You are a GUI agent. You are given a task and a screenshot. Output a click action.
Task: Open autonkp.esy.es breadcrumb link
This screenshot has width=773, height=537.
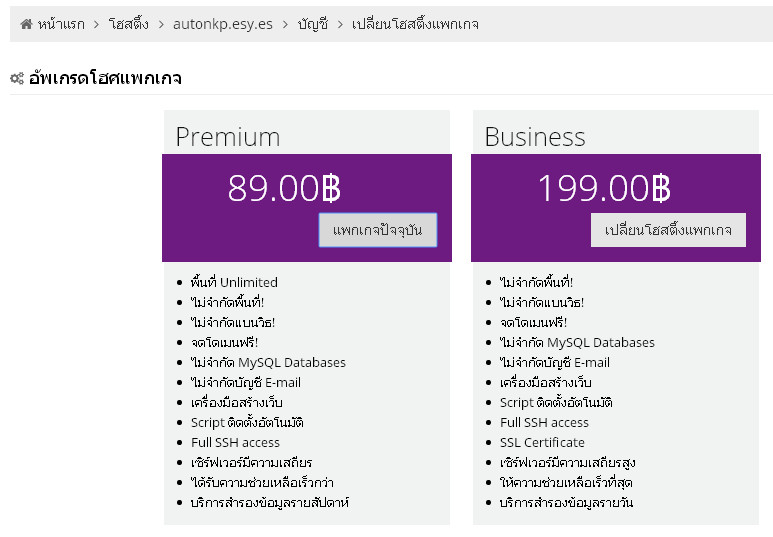click(222, 23)
